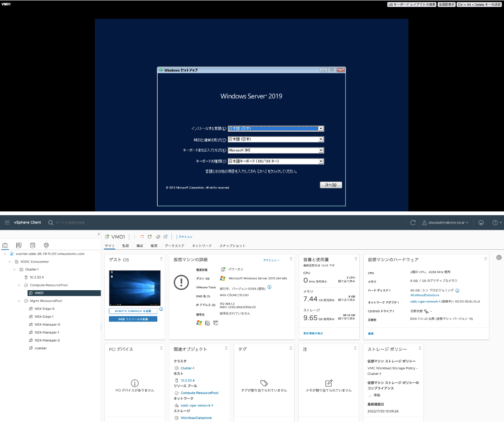Click the search magnifier icon

coord(50,223)
